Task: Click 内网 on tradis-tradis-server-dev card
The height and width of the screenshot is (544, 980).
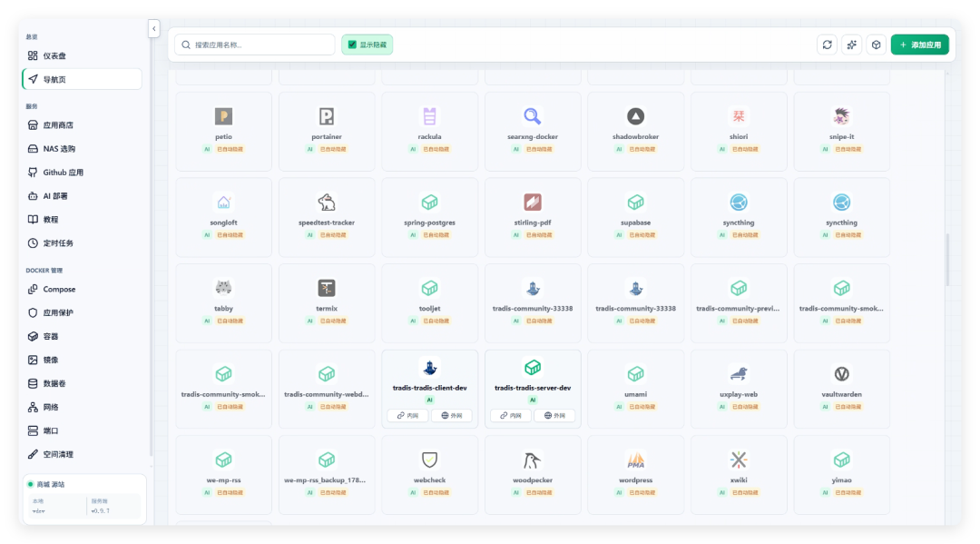Action: click(511, 415)
